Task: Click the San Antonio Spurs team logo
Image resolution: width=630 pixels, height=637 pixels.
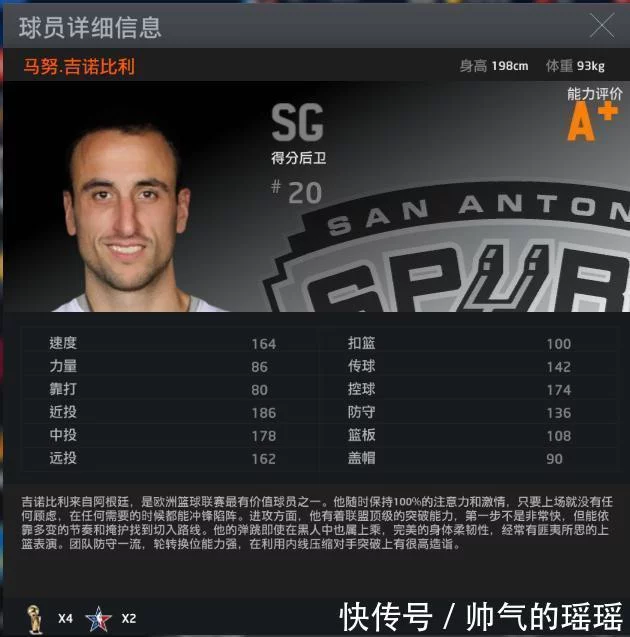Action: point(447,250)
